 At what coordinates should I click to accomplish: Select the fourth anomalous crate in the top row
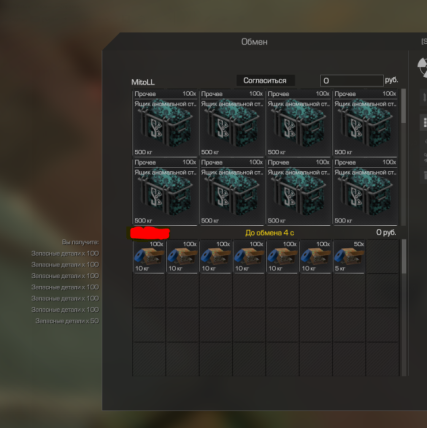[x=365, y=123]
